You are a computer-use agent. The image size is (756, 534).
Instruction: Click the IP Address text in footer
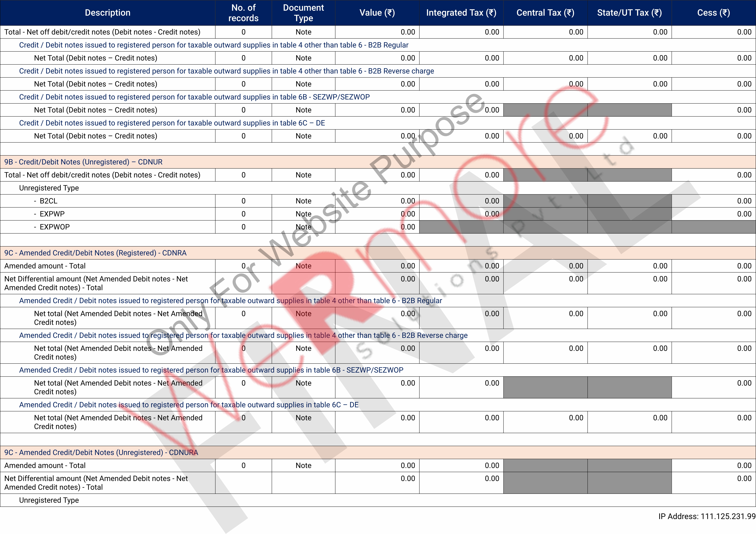tap(707, 516)
